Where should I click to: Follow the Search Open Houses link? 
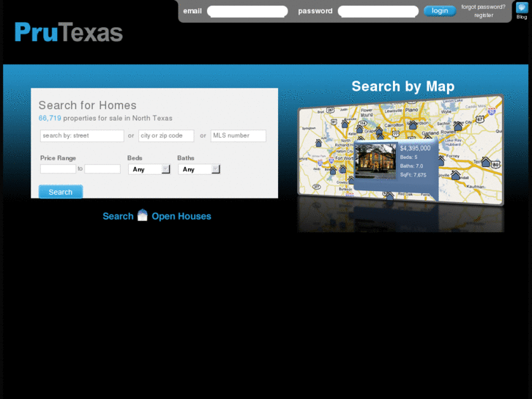(157, 216)
